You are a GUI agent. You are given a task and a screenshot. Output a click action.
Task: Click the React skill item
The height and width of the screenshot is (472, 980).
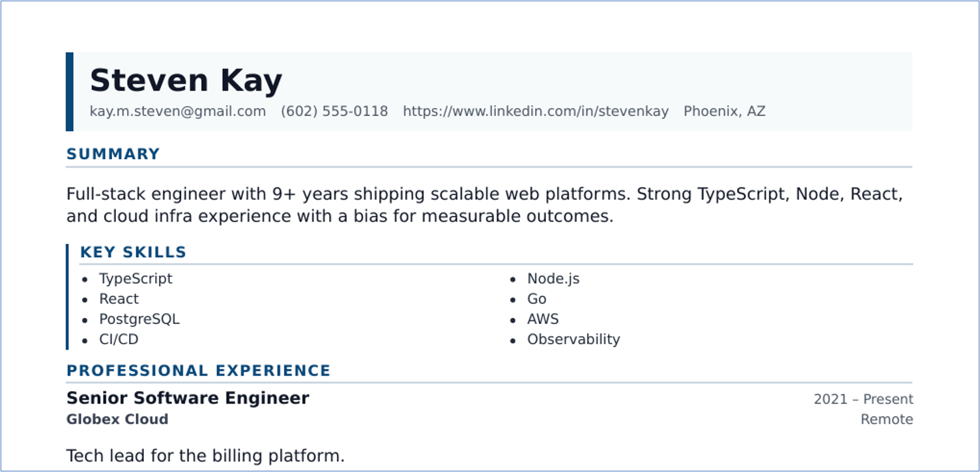[119, 299]
